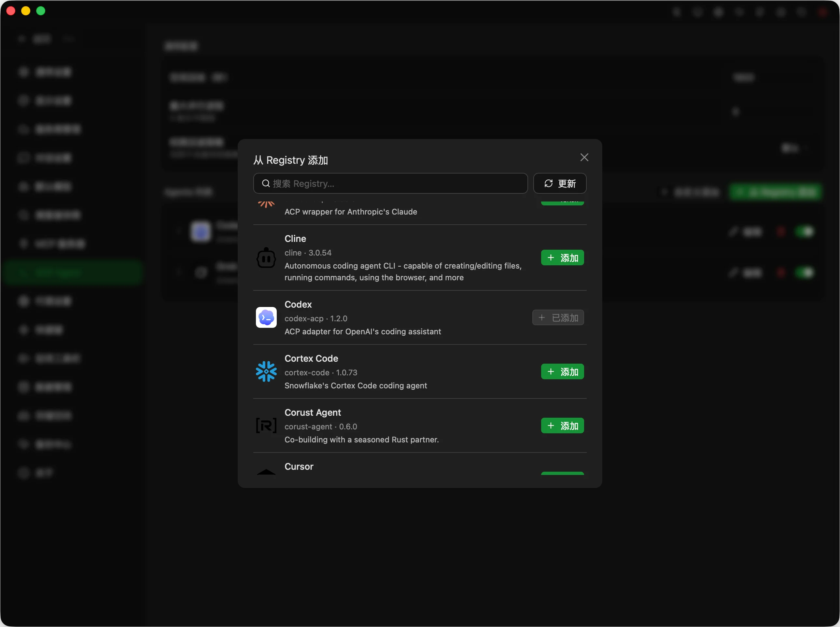Screen dimensions: 840x627
Task: Click the Cline robot icon
Action: (x=266, y=258)
